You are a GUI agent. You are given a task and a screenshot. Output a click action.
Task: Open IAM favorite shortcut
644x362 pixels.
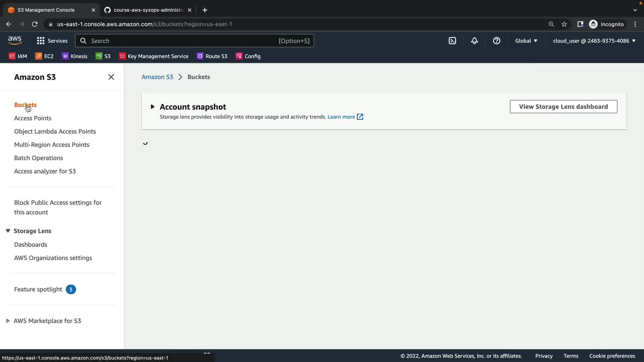18,56
